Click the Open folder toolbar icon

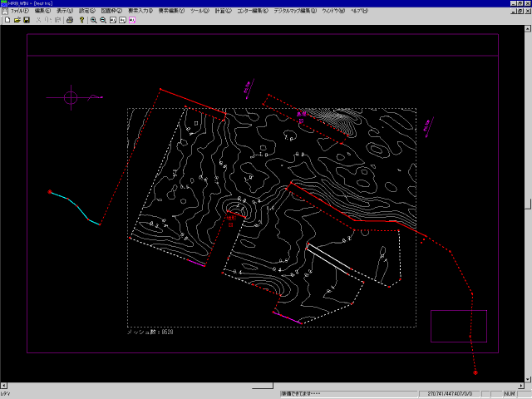tap(17, 19)
